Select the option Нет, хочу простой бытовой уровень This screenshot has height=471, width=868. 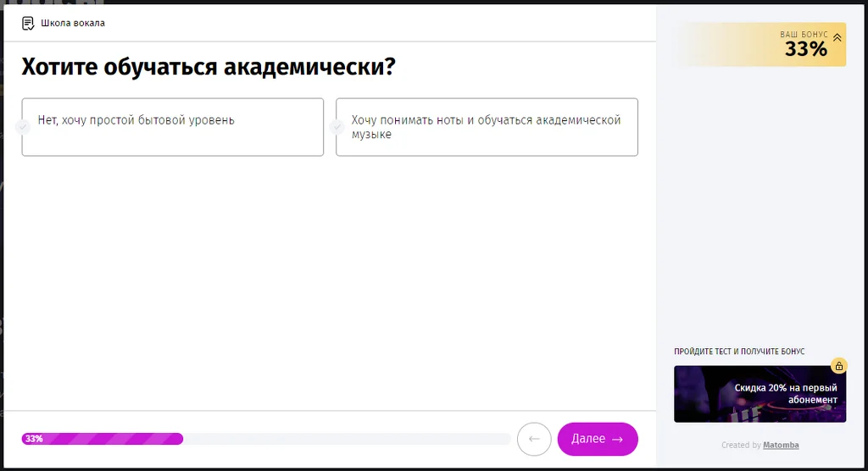pos(173,127)
